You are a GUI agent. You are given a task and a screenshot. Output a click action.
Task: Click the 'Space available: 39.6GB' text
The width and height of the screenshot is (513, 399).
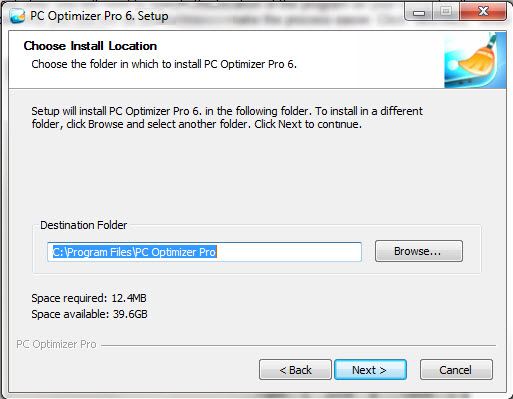click(89, 314)
